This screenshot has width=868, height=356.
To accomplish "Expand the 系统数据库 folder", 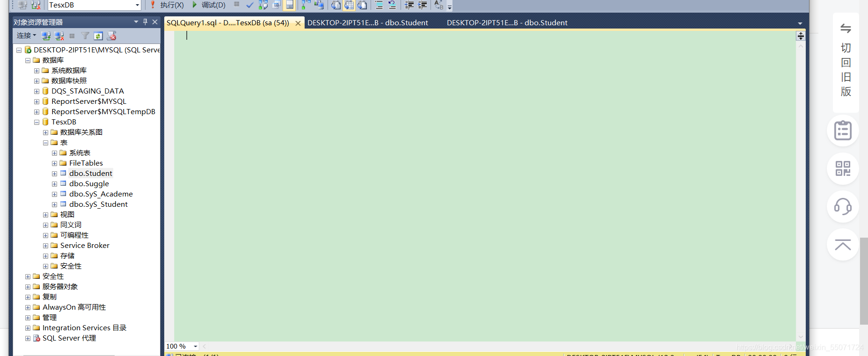I will [36, 71].
